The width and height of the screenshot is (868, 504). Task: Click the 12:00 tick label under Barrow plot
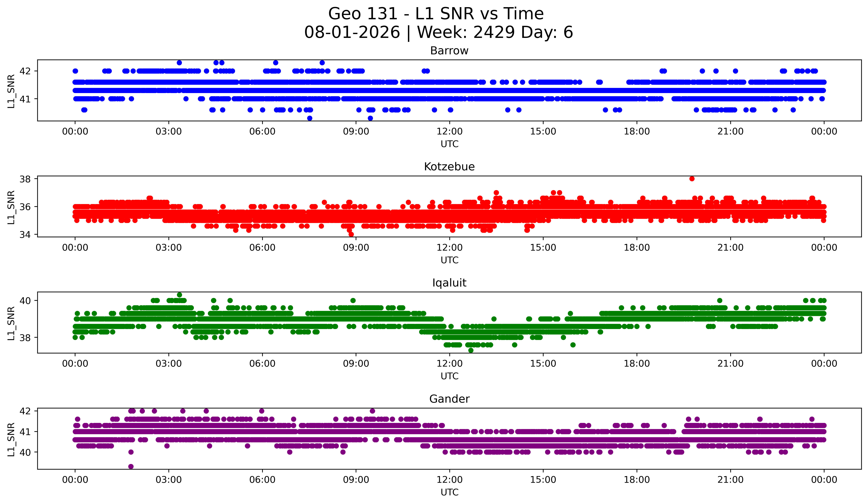click(x=450, y=132)
